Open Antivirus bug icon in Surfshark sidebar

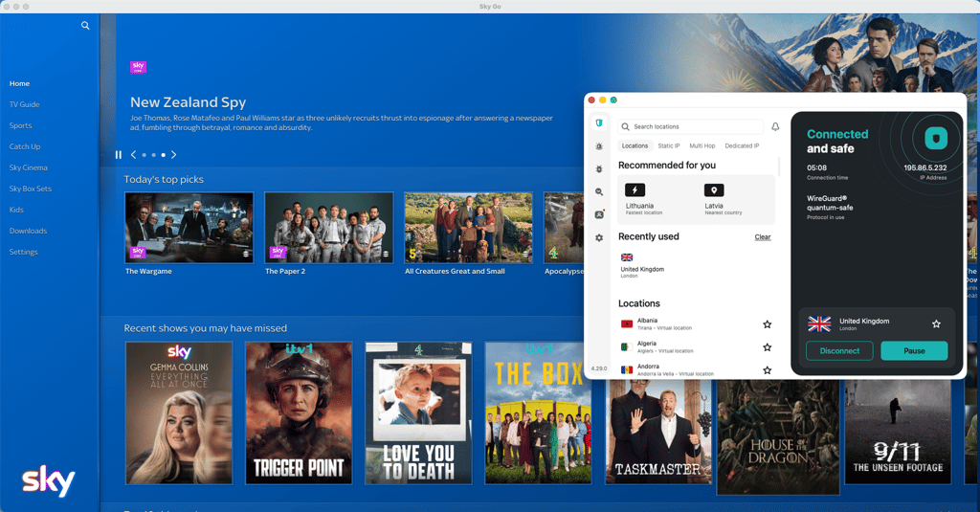[599, 168]
